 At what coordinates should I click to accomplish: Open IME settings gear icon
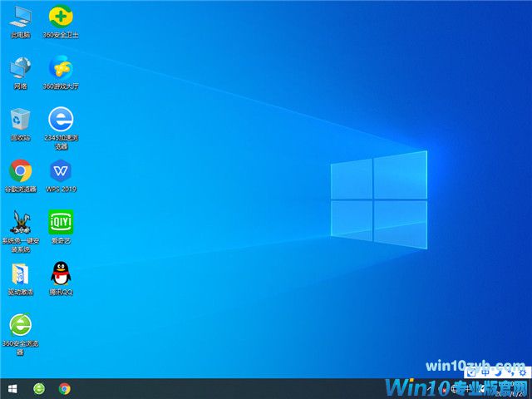pos(523,372)
